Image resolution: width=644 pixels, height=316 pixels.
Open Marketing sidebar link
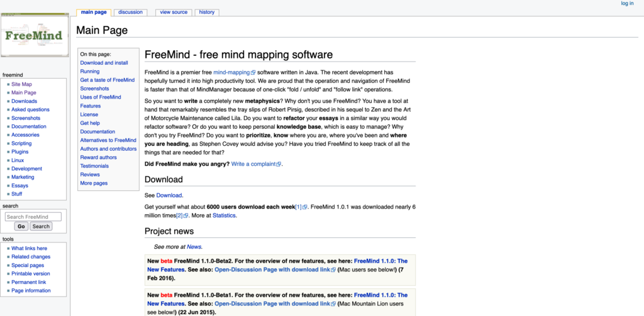23,177
